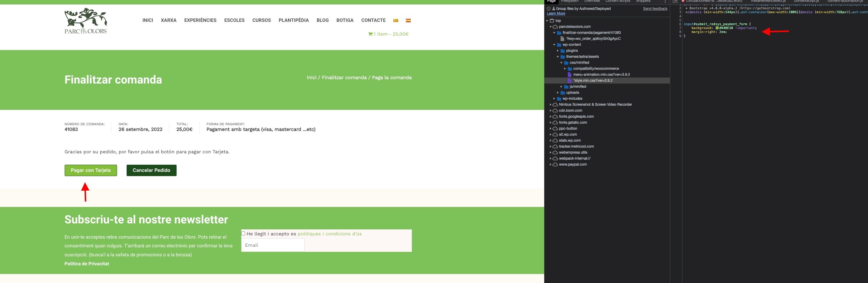
Task: Click the uploads folder icon
Action: point(563,93)
